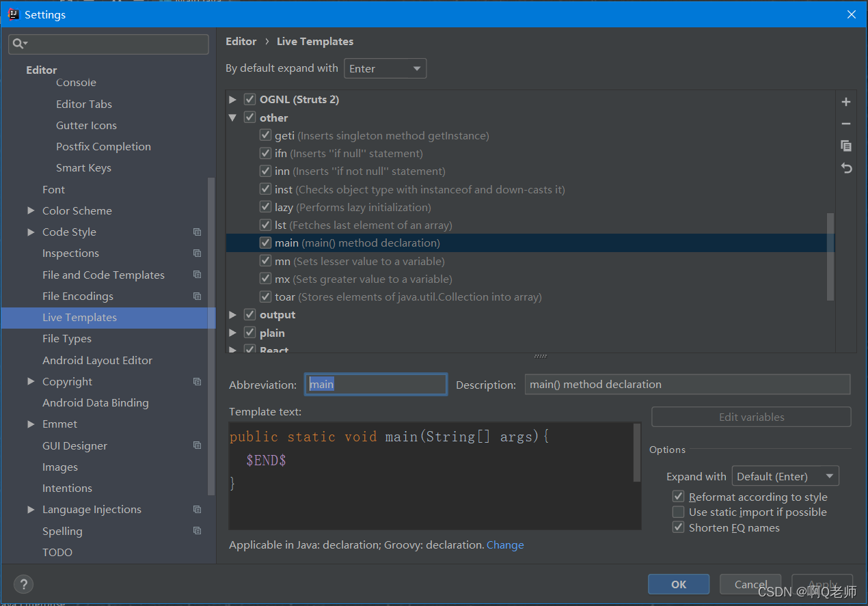
Task: Enable Use static import if possible
Action: (678, 512)
